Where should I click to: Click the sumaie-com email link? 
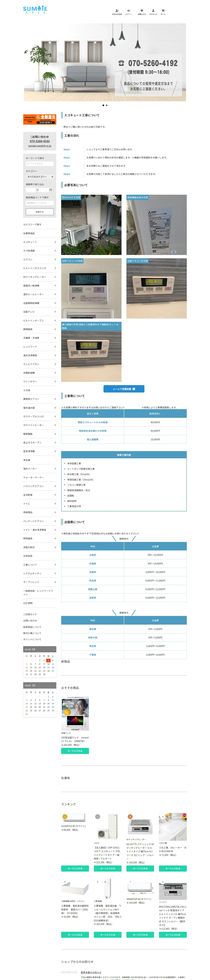click(x=40, y=146)
